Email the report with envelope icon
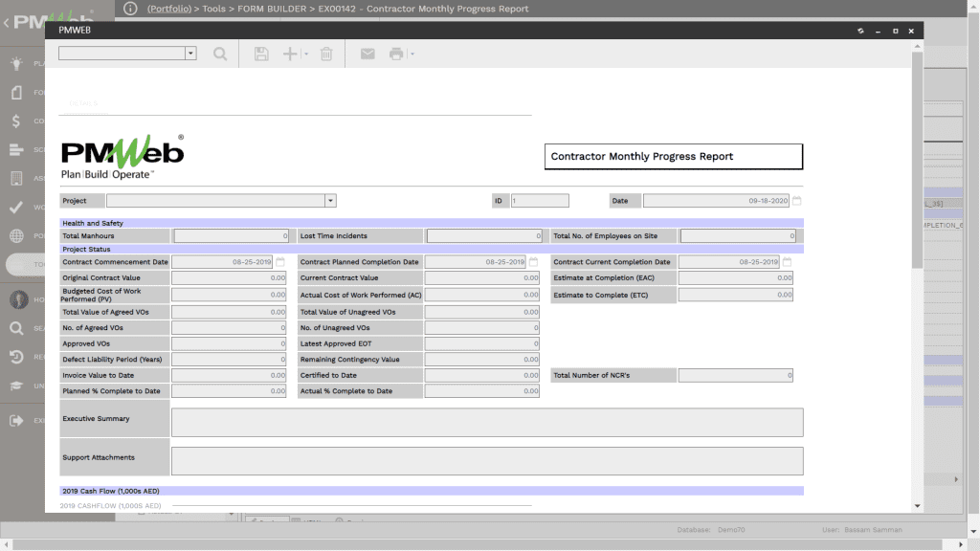This screenshot has height=551, width=980. click(367, 55)
